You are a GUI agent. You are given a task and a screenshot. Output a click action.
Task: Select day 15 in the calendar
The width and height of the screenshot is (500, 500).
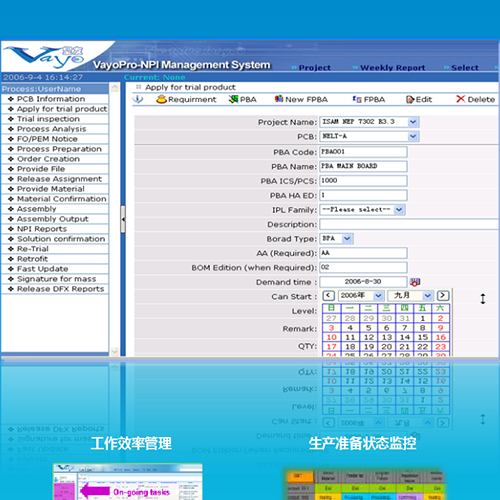[423, 337]
